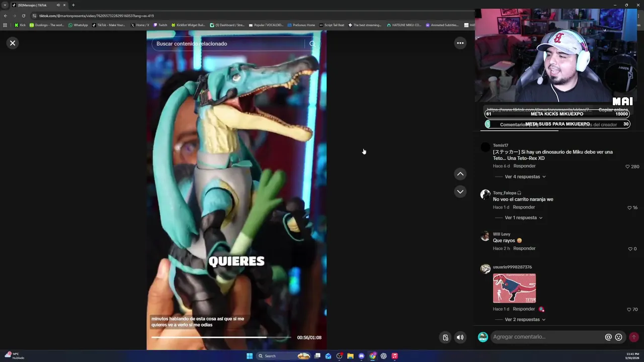The image size is (644, 362).
Task: Open the PreSonus: Home bookmark
Action: tap(301, 25)
